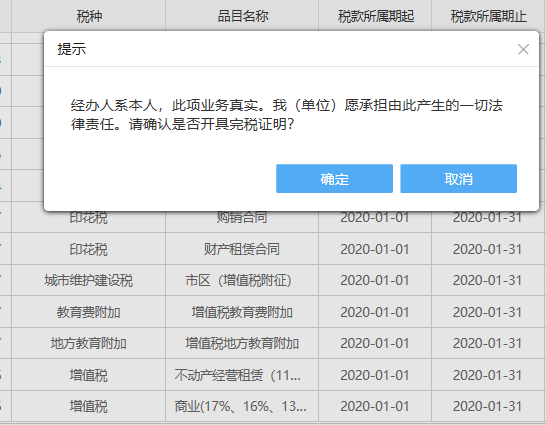Click end date of 教育费附加 row
Screen dimensions: 546x425
(489, 312)
